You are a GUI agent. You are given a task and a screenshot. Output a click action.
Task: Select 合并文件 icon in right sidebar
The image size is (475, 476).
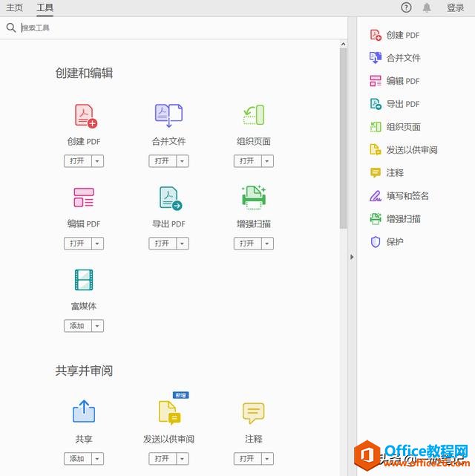[x=376, y=58]
